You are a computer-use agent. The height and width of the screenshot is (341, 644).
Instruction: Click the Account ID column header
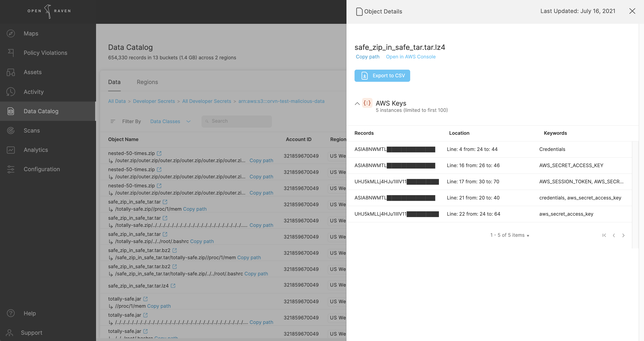pos(298,139)
